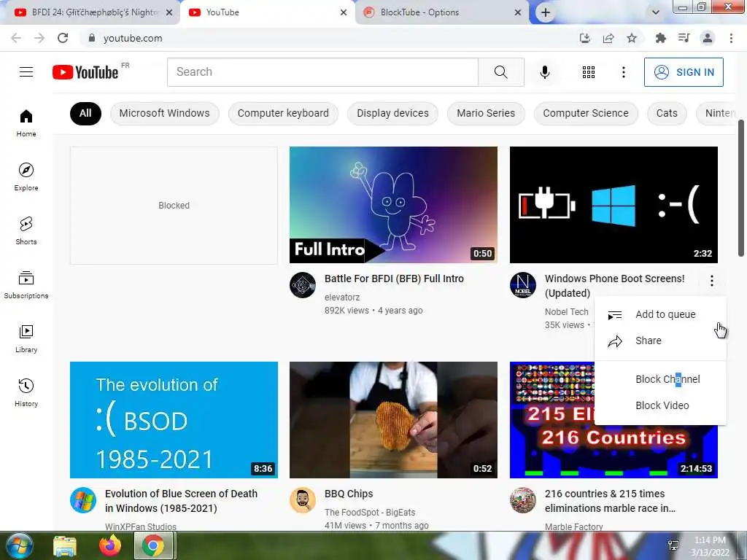Open the elevatorz channel name link
The image size is (747, 560).
point(342,297)
